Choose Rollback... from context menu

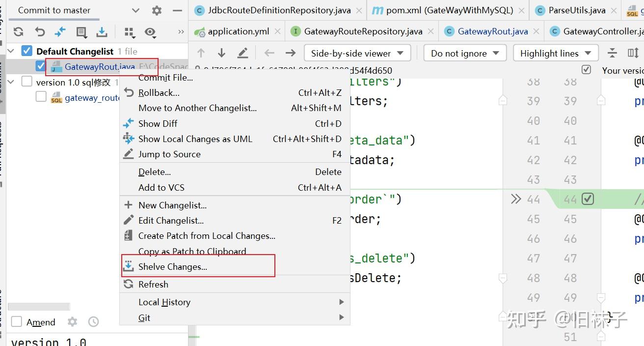point(235,92)
